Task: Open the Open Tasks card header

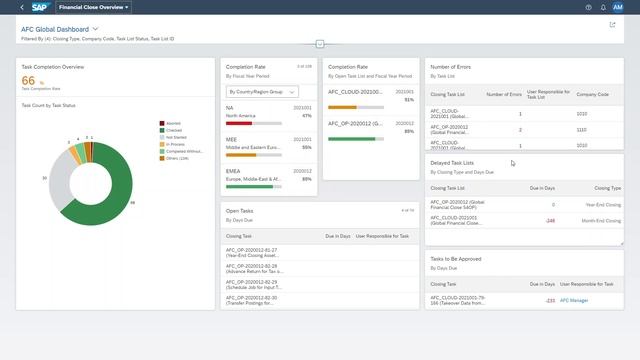Action: point(320,215)
